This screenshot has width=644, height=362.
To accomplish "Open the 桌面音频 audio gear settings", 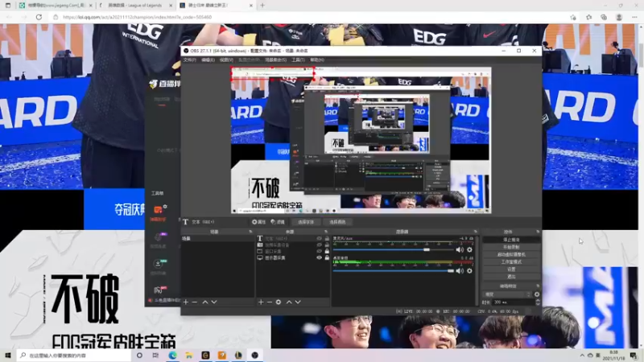I will 469,271.
